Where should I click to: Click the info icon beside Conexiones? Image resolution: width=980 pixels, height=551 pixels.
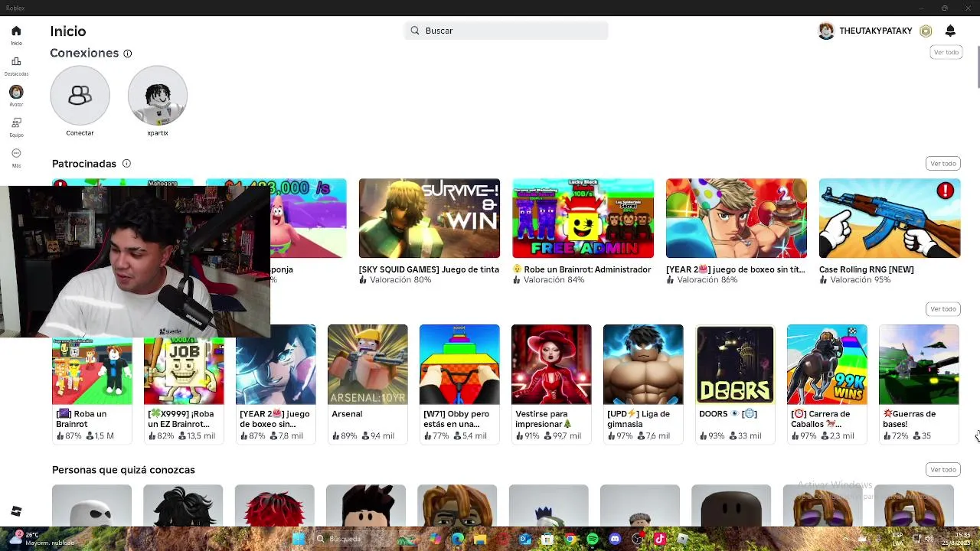(128, 54)
